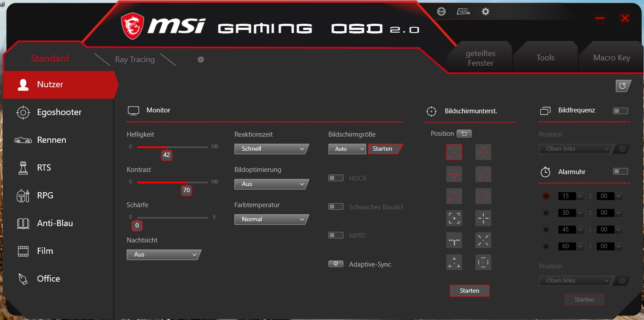This screenshot has width=644, height=320.
Task: Pick the red triangle-chevron crosshair
Action: [x=454, y=196]
